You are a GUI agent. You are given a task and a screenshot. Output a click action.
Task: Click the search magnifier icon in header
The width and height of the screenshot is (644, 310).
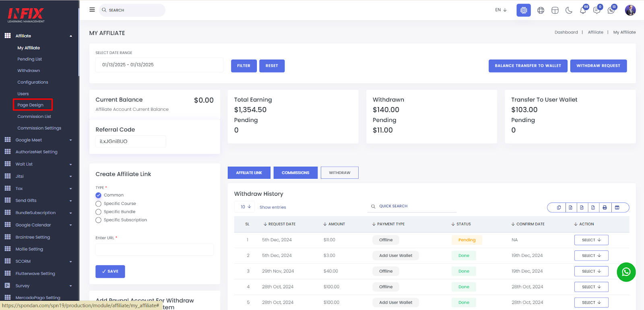coord(104,10)
